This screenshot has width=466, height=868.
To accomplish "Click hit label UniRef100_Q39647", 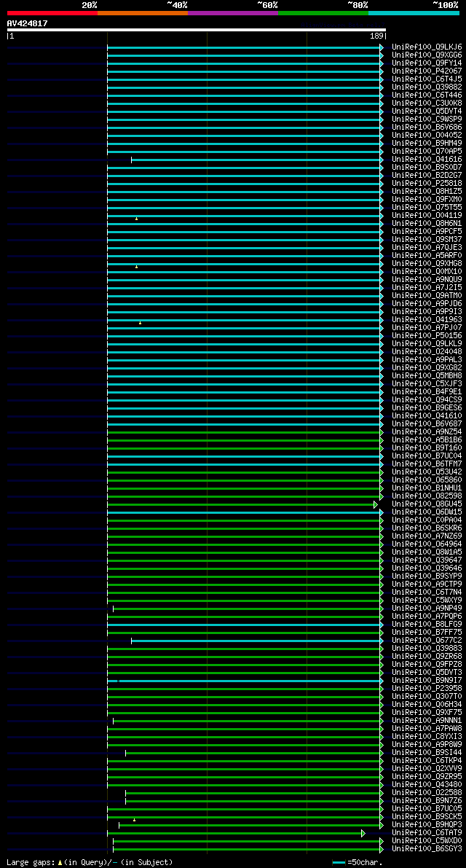I will coord(427,560).
